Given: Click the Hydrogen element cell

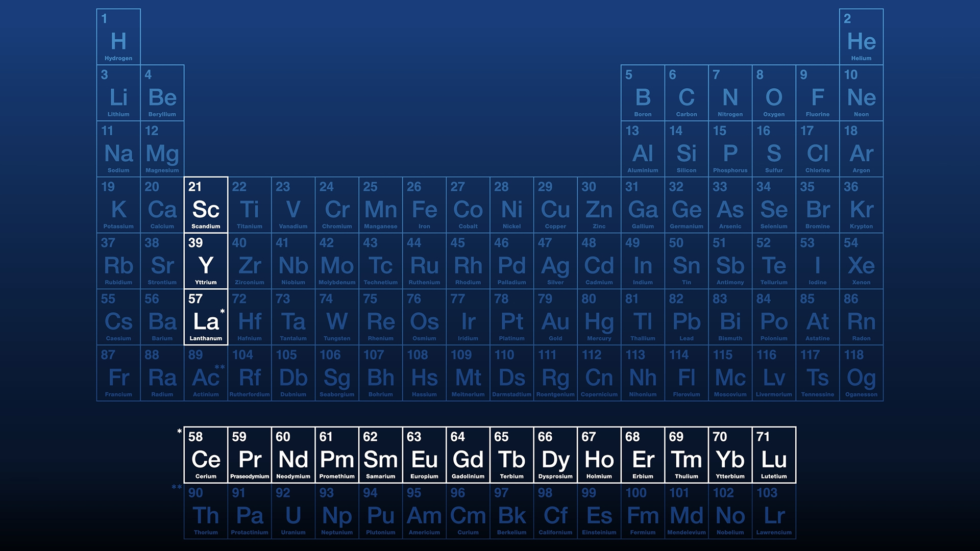Looking at the screenshot, I should [118, 37].
